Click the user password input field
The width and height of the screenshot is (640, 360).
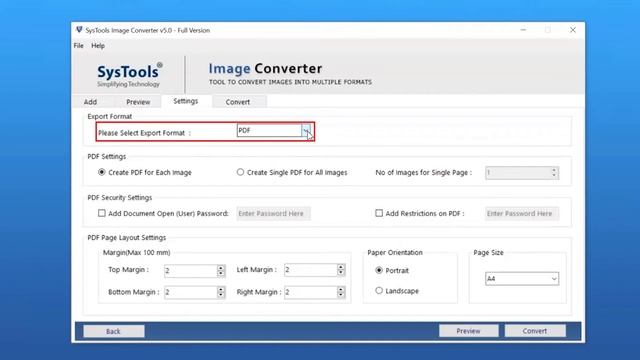pyautogui.click(x=273, y=213)
